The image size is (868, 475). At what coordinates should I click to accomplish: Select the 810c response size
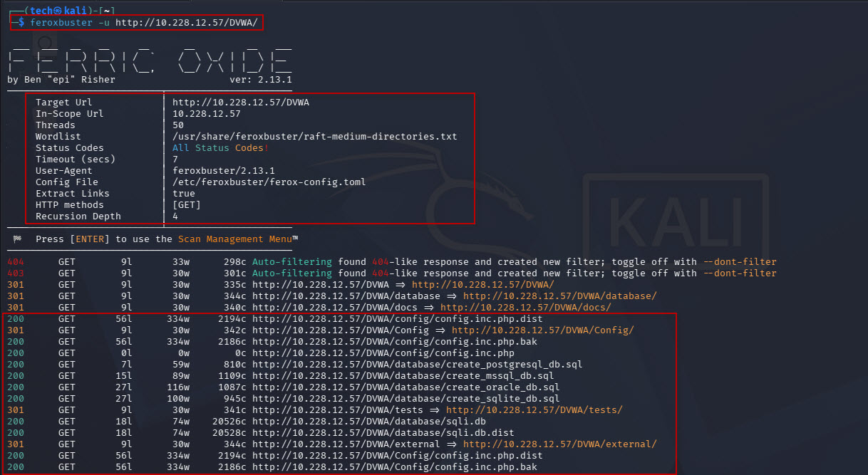235,365
